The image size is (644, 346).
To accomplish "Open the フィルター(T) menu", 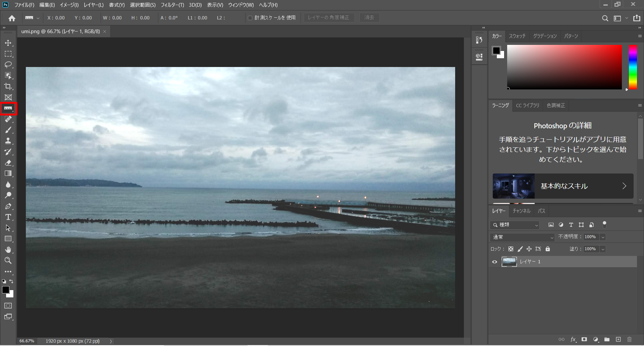I will 172,5.
